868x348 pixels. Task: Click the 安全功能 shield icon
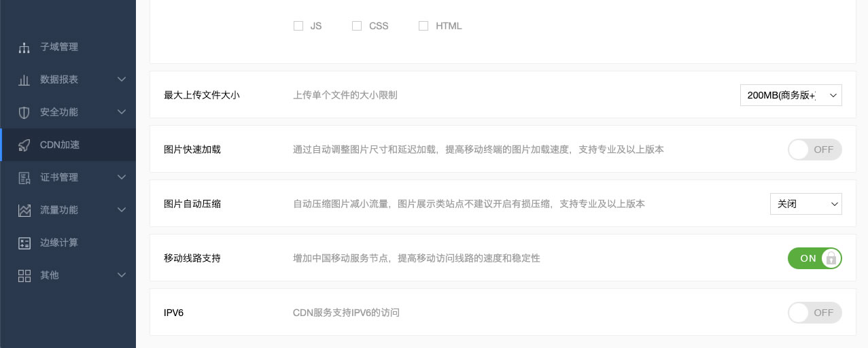click(x=24, y=112)
